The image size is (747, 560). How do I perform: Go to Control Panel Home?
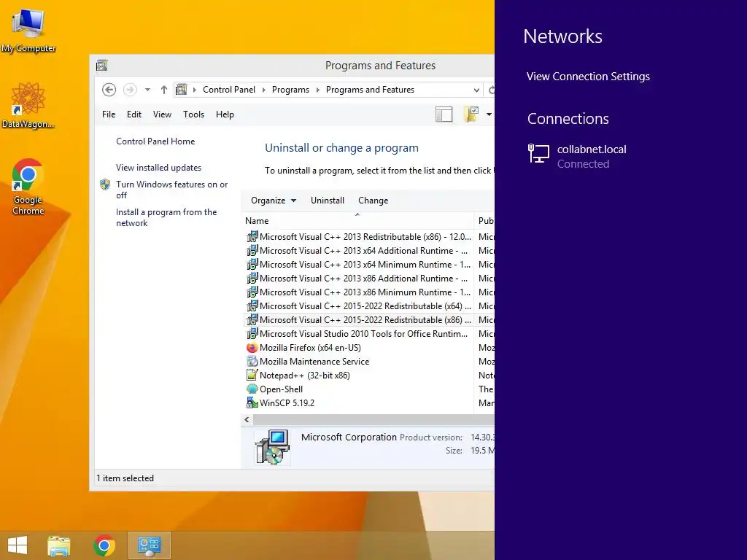(x=155, y=141)
